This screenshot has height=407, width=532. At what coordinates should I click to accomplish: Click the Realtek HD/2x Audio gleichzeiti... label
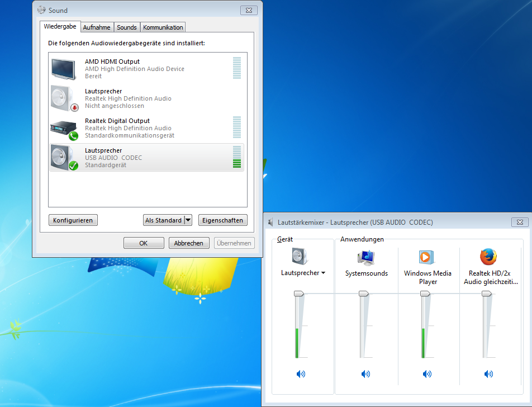pos(491,277)
